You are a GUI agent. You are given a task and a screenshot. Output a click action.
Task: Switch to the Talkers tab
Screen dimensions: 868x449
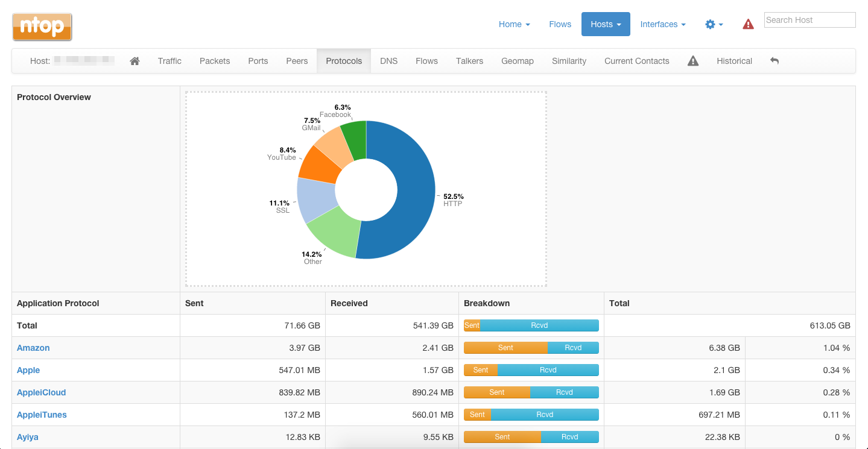pyautogui.click(x=470, y=61)
